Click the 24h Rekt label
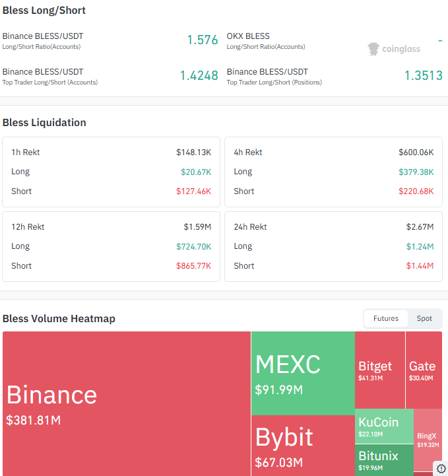 (250, 227)
